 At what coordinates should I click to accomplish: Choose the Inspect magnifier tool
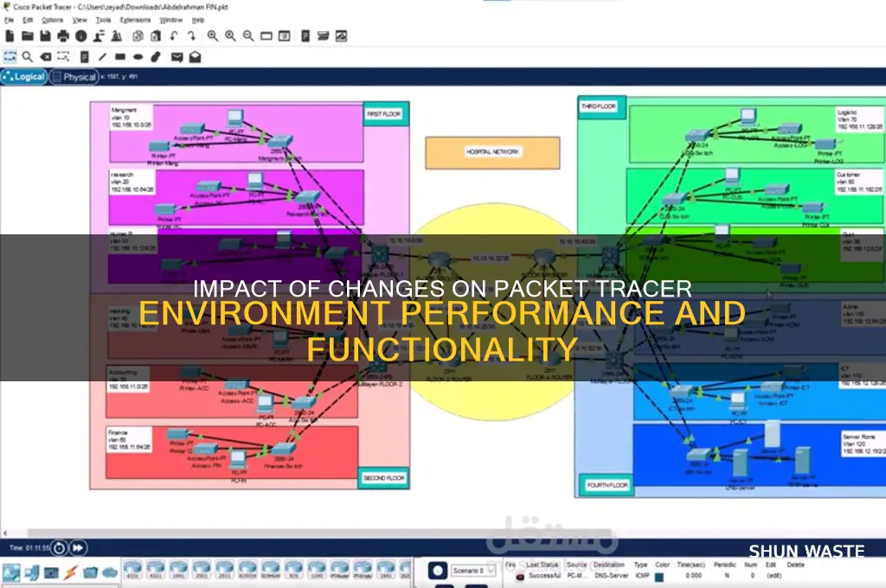click(x=27, y=56)
